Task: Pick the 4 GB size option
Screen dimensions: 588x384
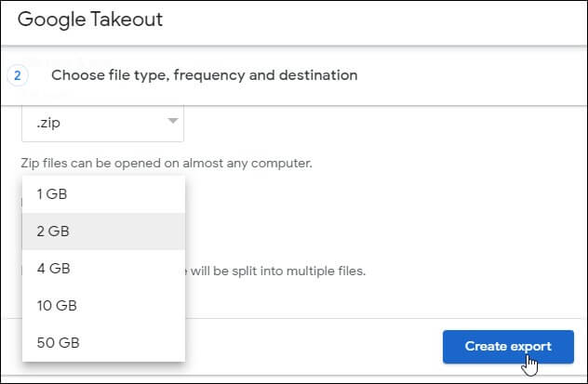Action: [103, 268]
